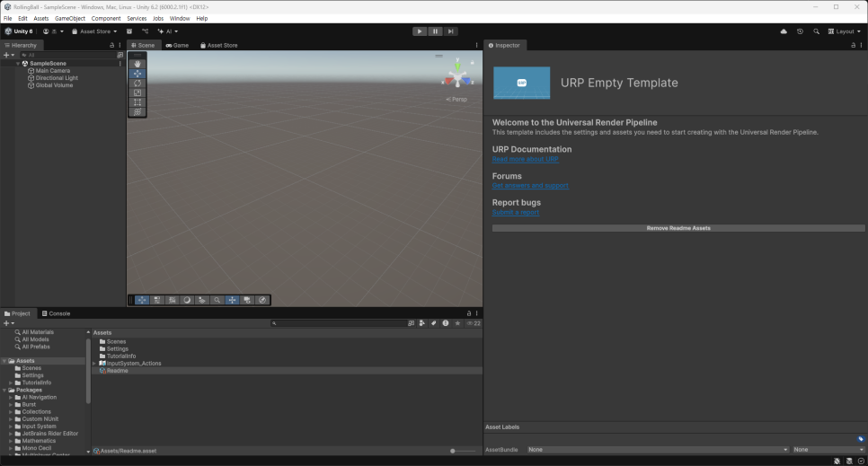This screenshot has height=466, width=868.
Task: Open Inspector panel more-options menu
Action: tap(861, 46)
